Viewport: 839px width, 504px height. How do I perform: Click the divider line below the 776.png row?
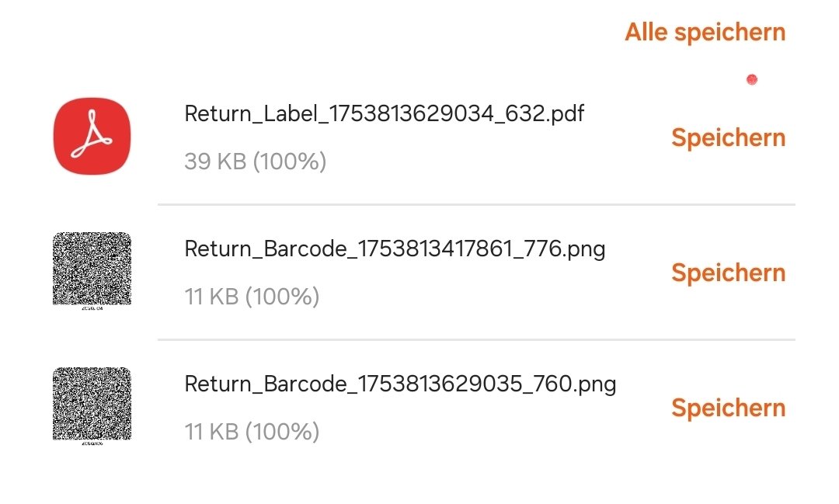click(475, 339)
